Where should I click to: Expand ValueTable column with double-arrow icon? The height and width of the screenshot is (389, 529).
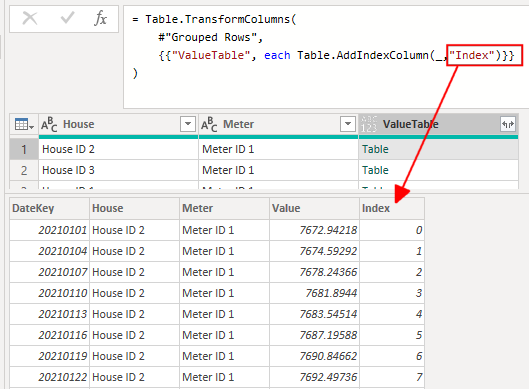pos(508,124)
